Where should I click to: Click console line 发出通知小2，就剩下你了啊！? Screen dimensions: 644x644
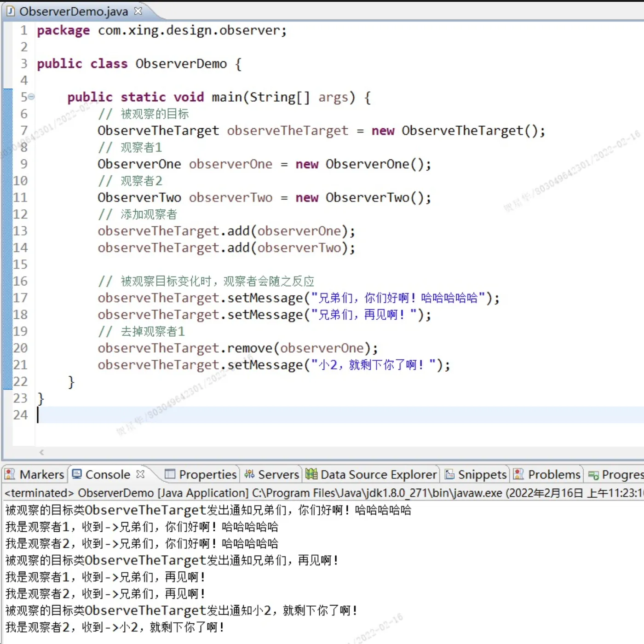(x=182, y=610)
